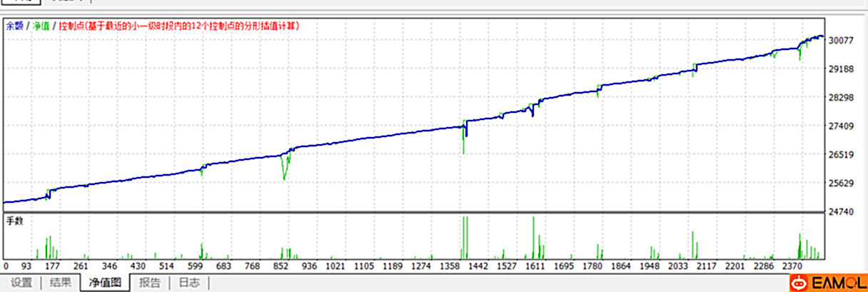868x292 pixels.
Task: Click the EAMOL logo icon
Action: coord(799,283)
